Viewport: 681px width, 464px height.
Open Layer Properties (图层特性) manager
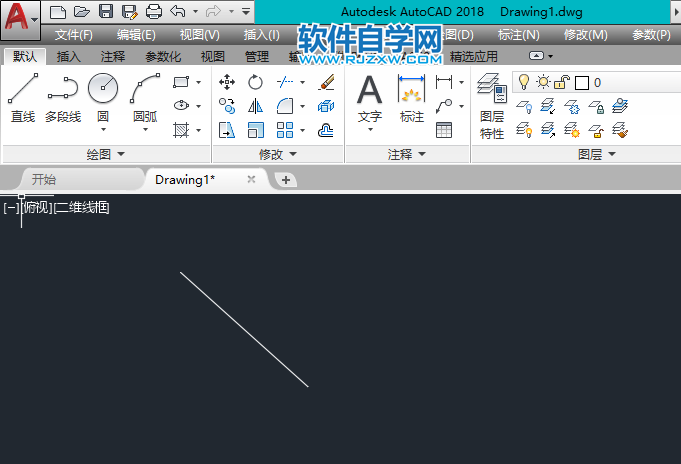(x=492, y=106)
